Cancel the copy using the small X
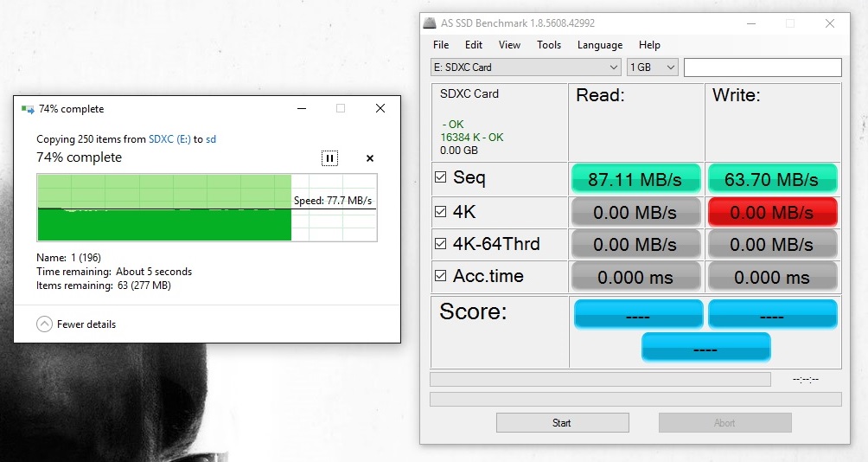Viewport: 868px width, 462px height. click(x=370, y=158)
